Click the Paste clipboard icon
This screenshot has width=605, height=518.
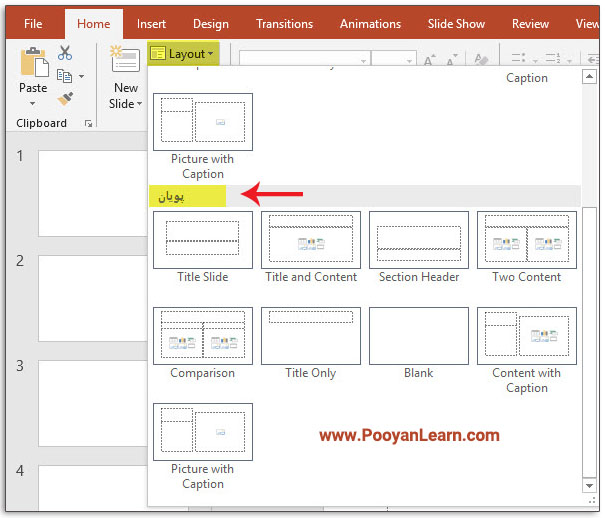tap(34, 62)
